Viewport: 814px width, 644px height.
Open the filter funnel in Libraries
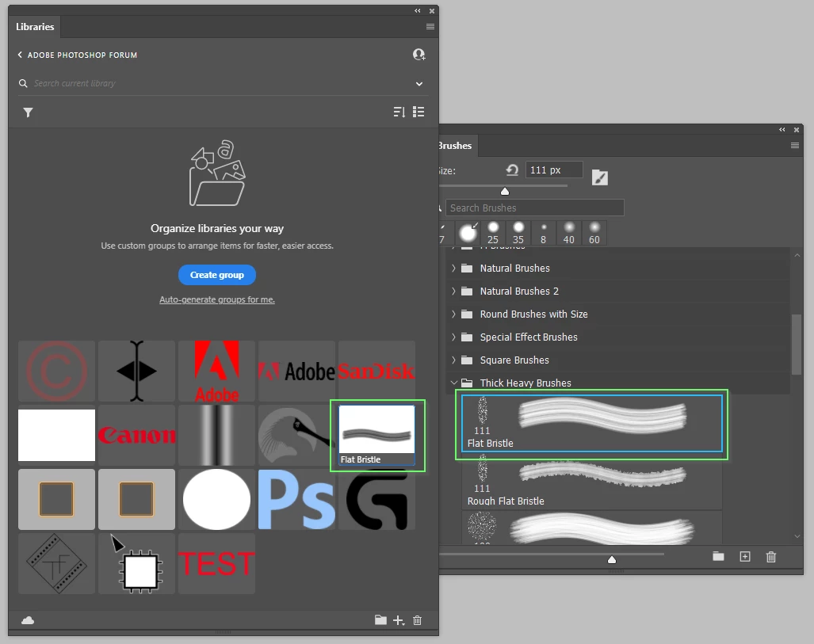click(28, 112)
